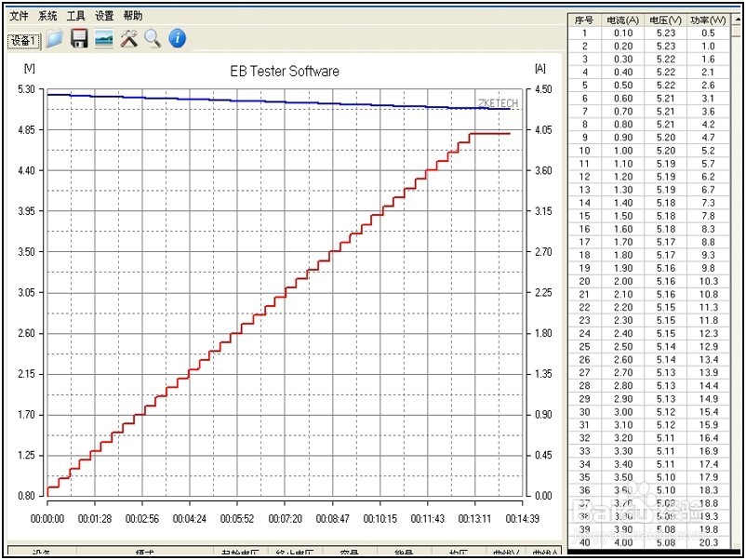Click the 电压(V) column header

[x=666, y=20]
